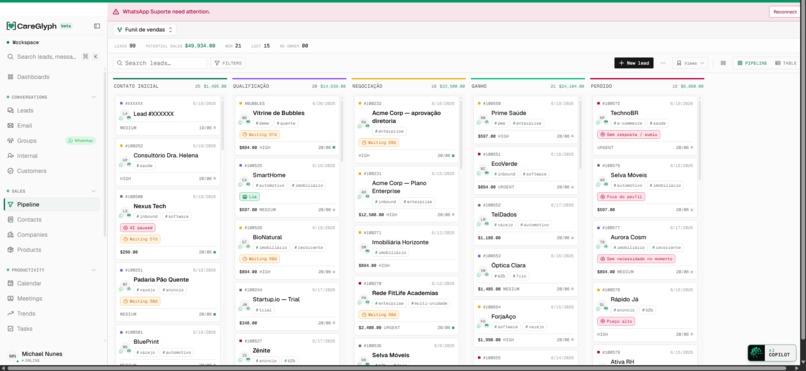This screenshot has width=806, height=371.
Task: Open the Funil de vendas pipeline dropdown
Action: pyautogui.click(x=145, y=30)
